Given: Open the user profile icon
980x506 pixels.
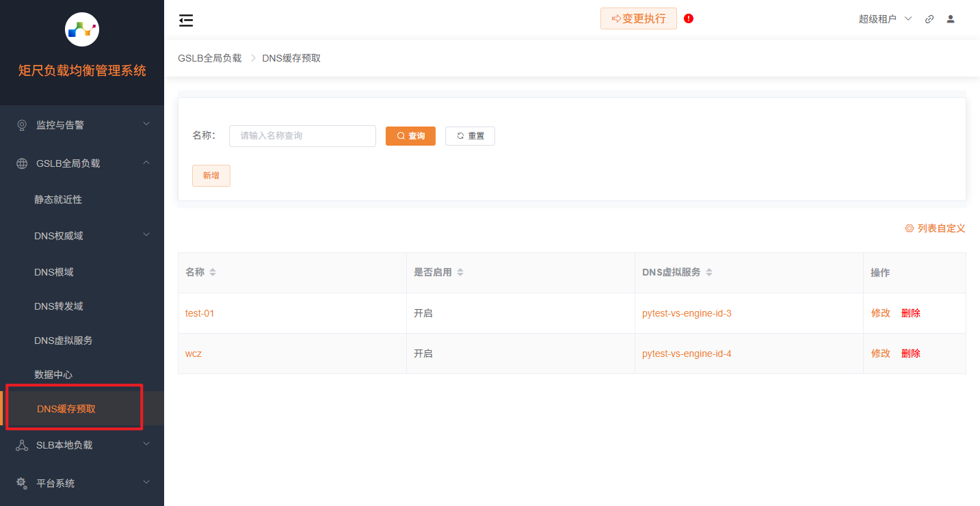Looking at the screenshot, I should click(951, 19).
